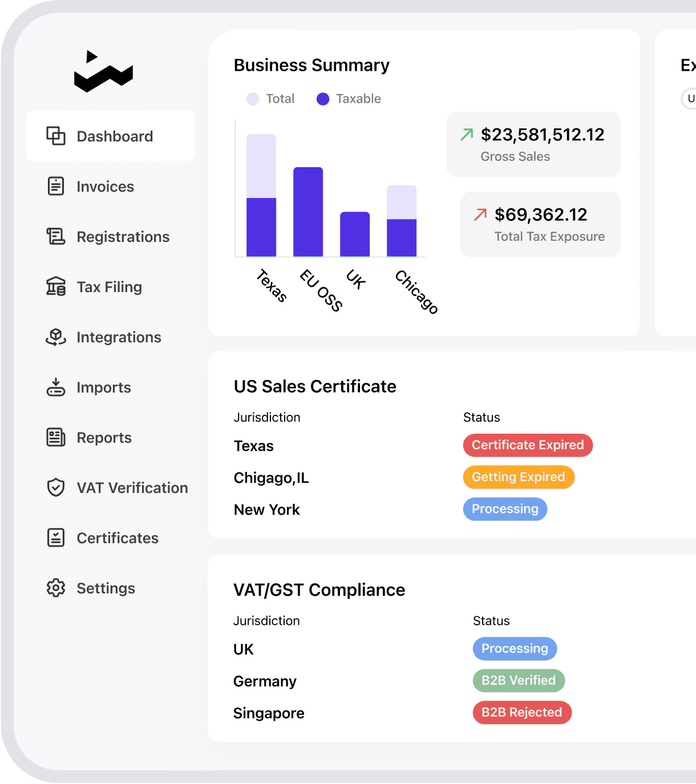Select the Chicago bar in the chart
Screen dimensions: 696x784
[402, 221]
